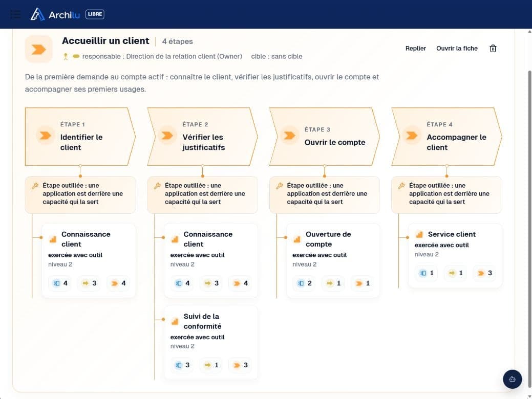Click the LIBRE badge

pos(95,14)
